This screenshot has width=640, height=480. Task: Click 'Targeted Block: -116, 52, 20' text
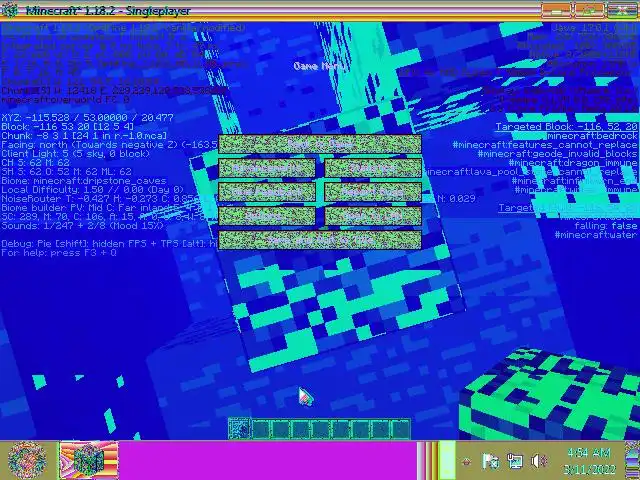coord(567,127)
